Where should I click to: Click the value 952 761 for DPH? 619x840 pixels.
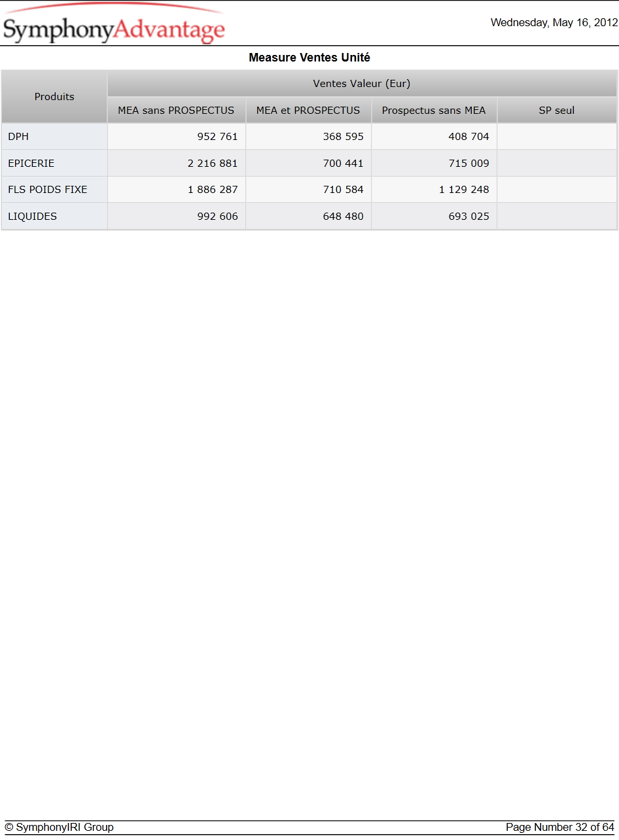(x=177, y=137)
